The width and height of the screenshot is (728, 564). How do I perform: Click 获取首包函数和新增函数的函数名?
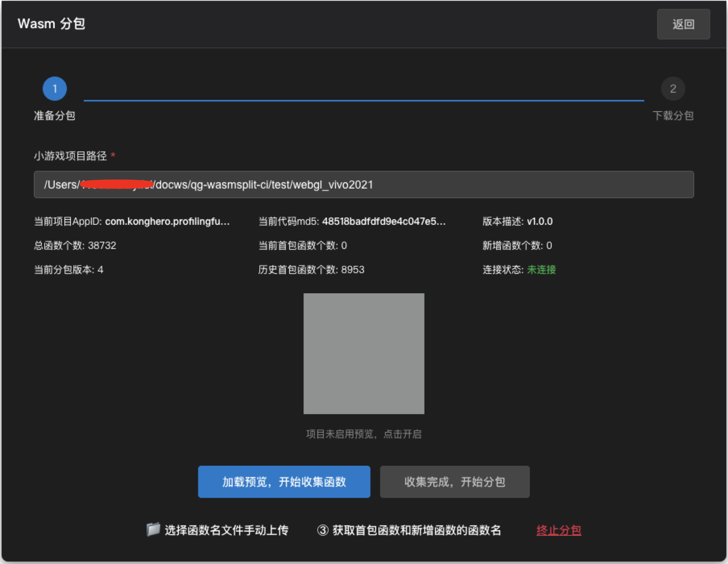tap(416, 530)
